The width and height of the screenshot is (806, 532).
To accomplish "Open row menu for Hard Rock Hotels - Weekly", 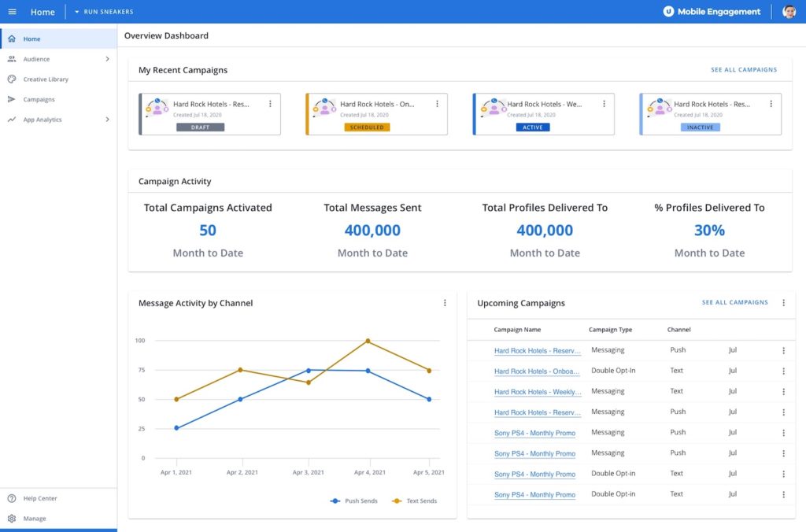I will point(783,392).
